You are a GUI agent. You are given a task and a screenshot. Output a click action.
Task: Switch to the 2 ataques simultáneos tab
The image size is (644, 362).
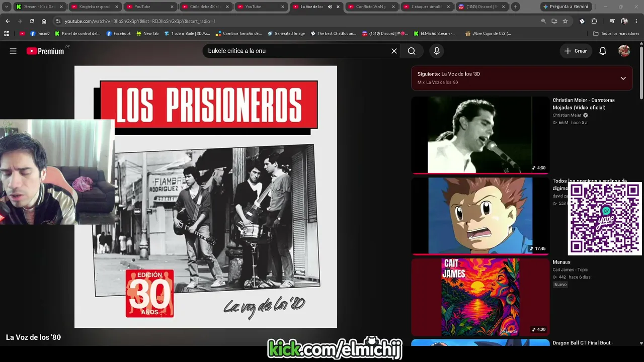[x=427, y=7]
